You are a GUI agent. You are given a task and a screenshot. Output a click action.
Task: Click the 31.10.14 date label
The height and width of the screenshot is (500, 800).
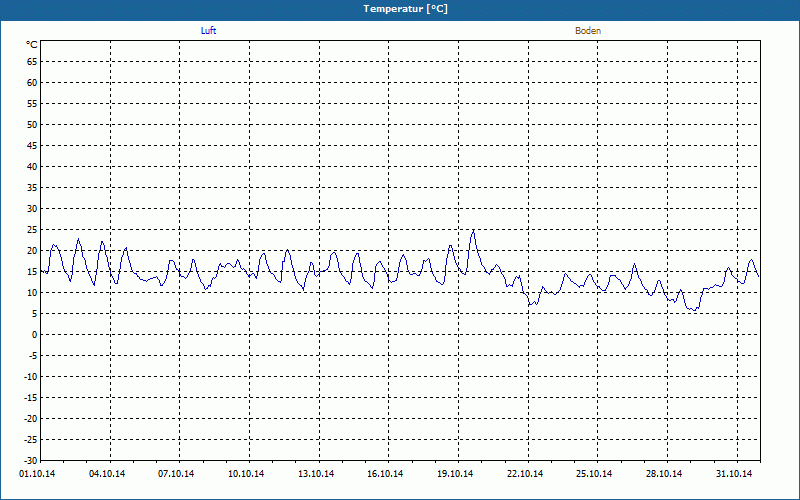pos(734,474)
